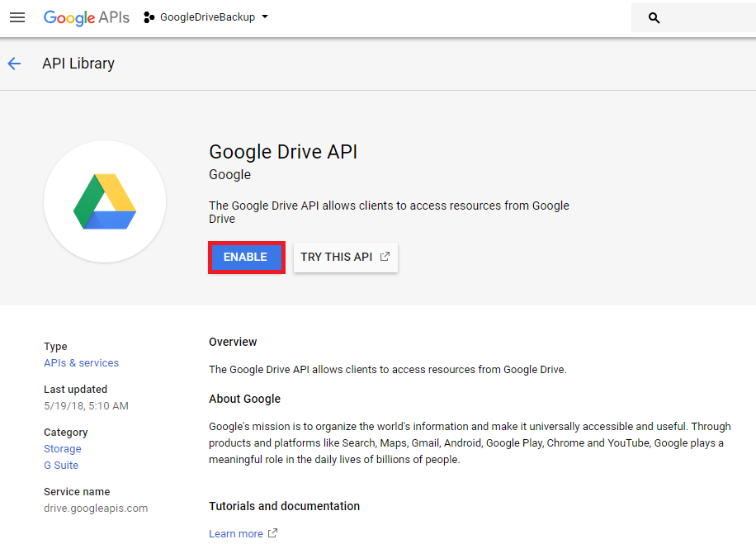Click the Last updated label
The height and width of the screenshot is (544, 756).
coord(75,389)
